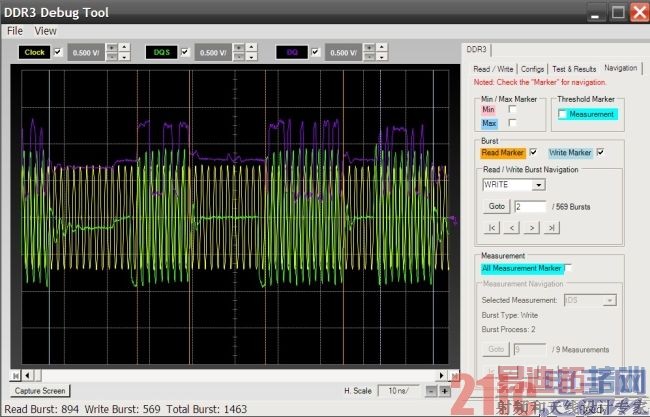Disable the Read Marker checkbox
This screenshot has width=650, height=417.
point(533,152)
